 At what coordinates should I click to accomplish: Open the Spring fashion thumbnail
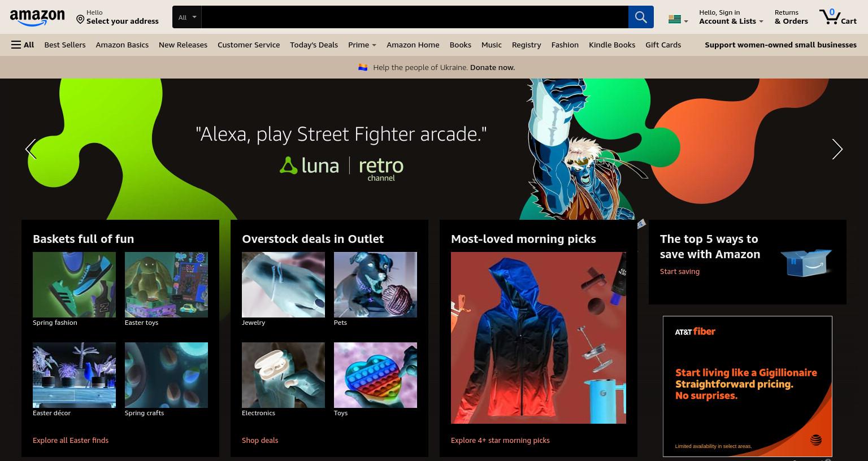pyautogui.click(x=74, y=285)
